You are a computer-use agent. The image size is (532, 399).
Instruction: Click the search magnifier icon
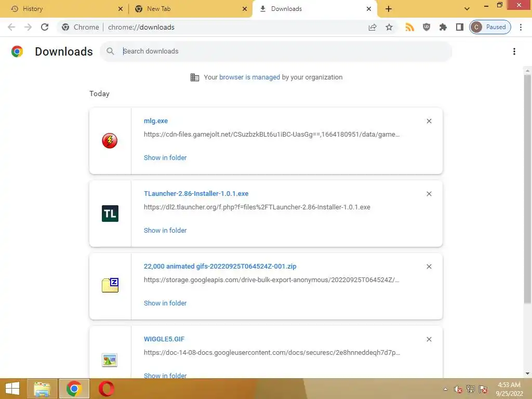110,51
